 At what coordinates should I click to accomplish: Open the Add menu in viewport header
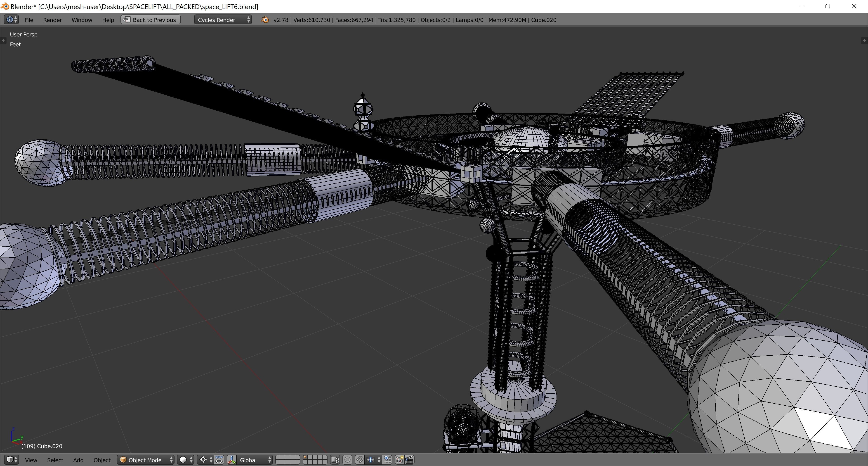pos(78,460)
